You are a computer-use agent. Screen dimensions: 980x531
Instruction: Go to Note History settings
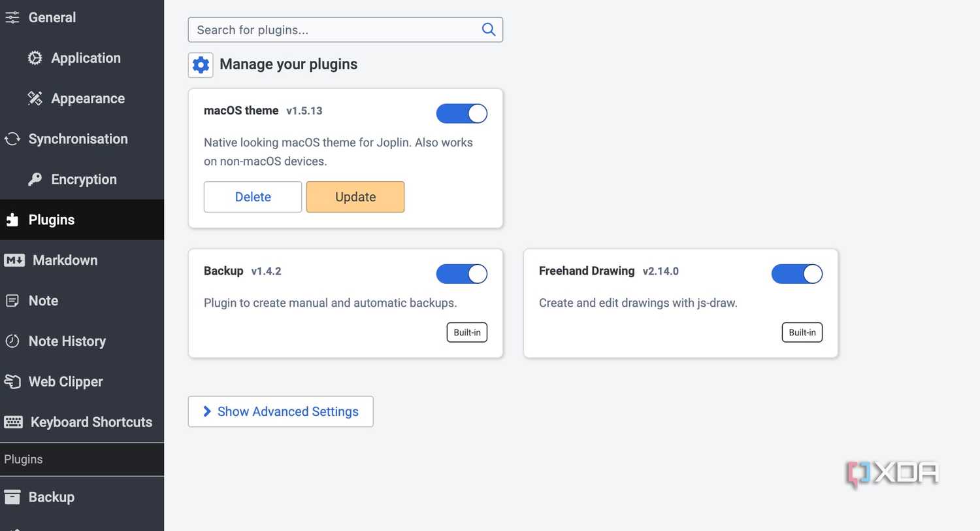point(82,341)
